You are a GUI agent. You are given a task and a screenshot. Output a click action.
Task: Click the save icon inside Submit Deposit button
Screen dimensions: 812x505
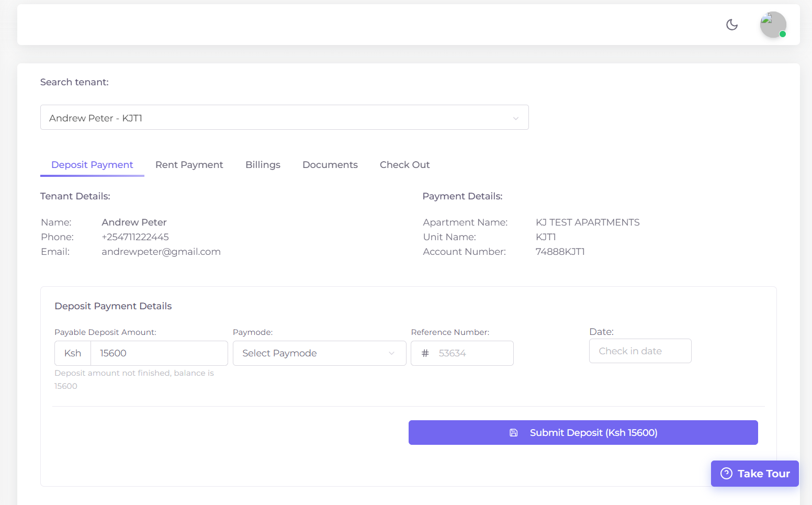[x=513, y=433]
